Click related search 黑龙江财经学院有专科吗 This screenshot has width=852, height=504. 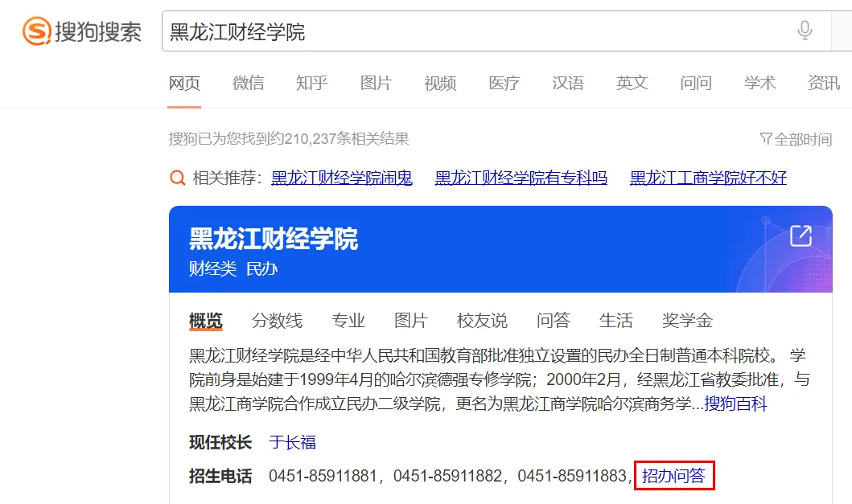point(521,178)
